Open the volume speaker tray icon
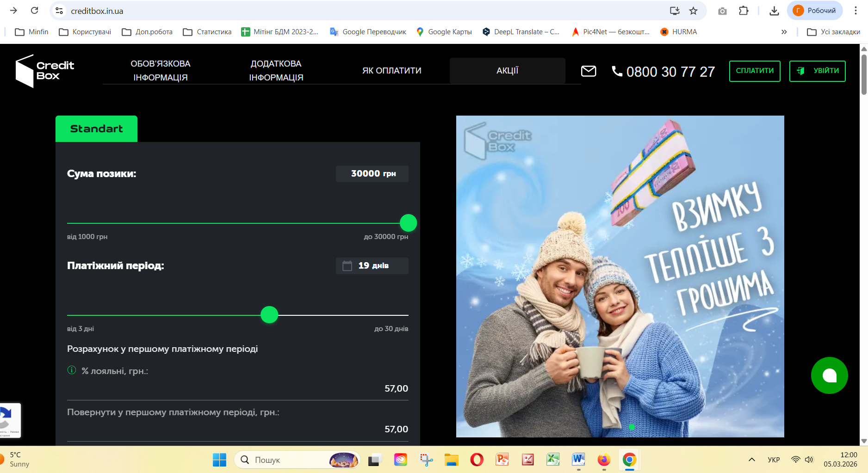 [809, 460]
